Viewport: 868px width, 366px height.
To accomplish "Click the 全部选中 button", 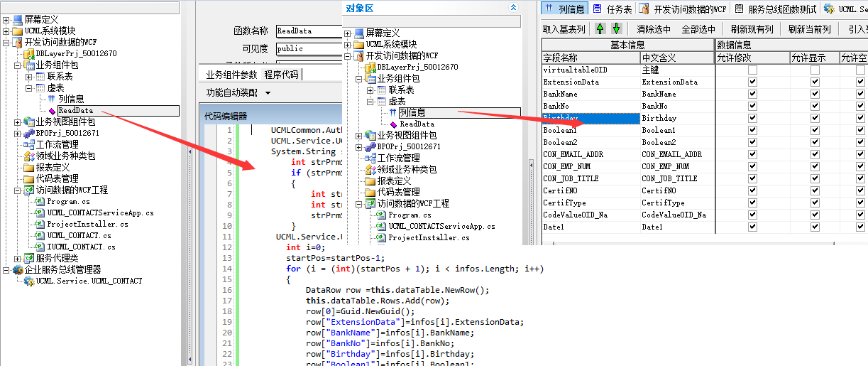I will coord(698,29).
